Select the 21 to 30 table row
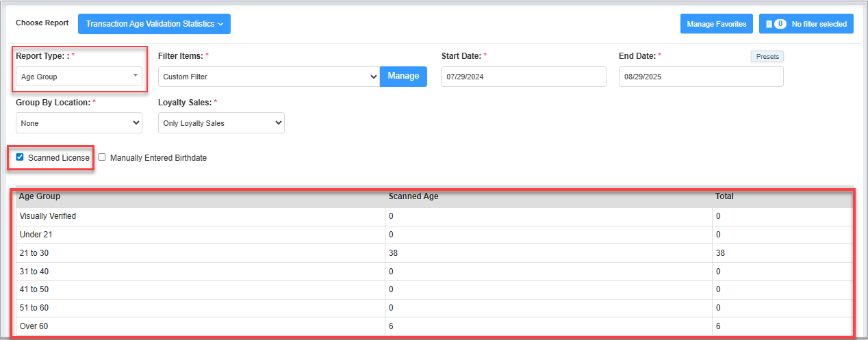This screenshot has width=868, height=340. pyautogui.click(x=435, y=253)
